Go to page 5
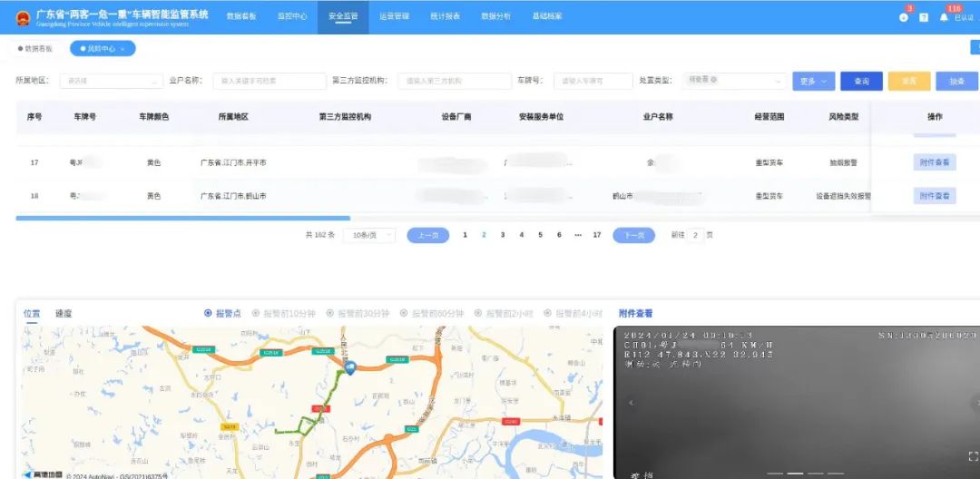This screenshot has height=479, width=980. point(540,236)
